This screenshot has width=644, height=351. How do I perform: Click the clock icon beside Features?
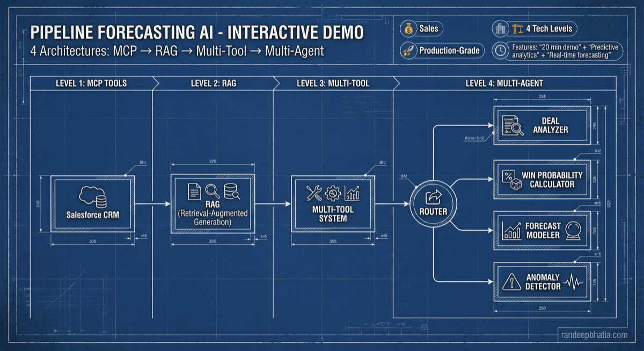500,51
